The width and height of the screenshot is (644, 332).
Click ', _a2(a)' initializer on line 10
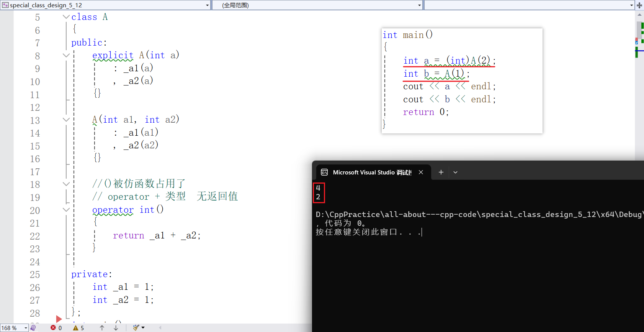pos(133,81)
